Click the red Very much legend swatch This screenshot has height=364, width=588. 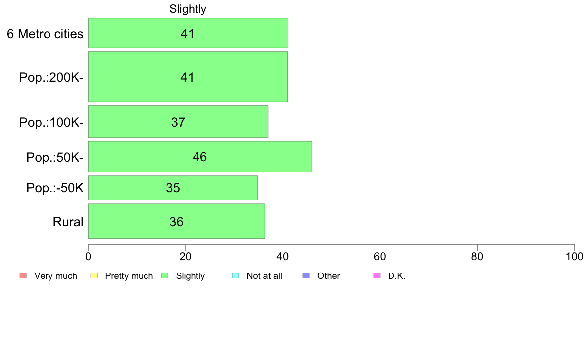tap(23, 275)
